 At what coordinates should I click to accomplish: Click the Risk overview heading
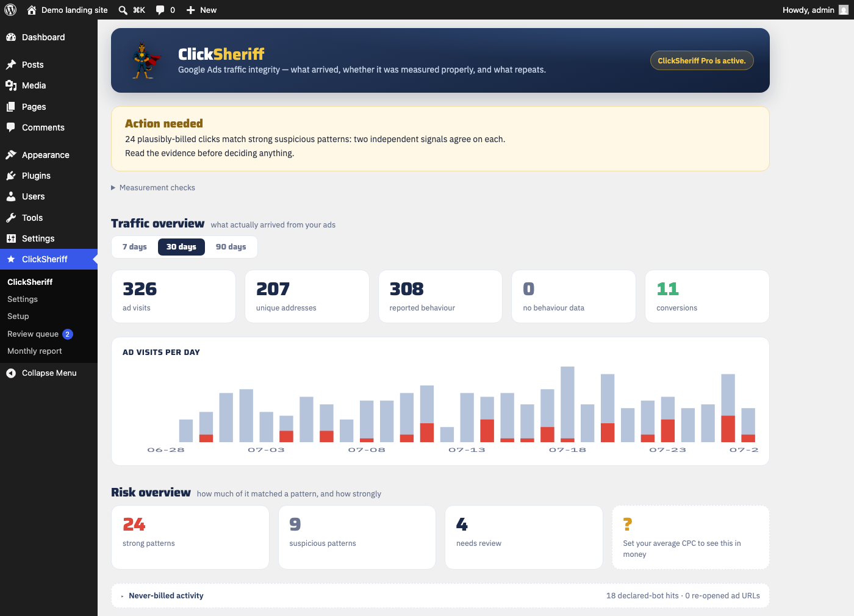click(151, 492)
